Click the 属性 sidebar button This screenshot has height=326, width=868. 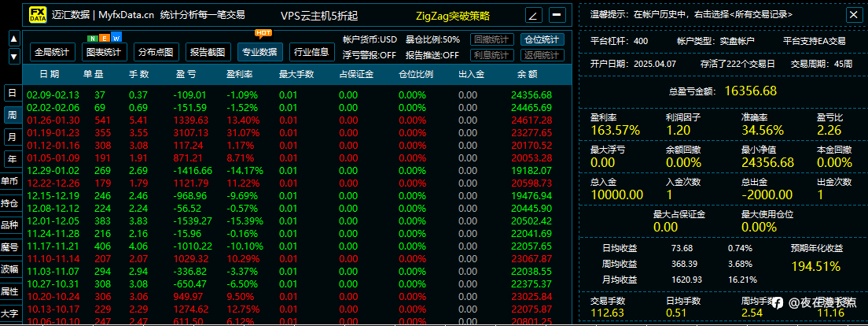click(10, 291)
